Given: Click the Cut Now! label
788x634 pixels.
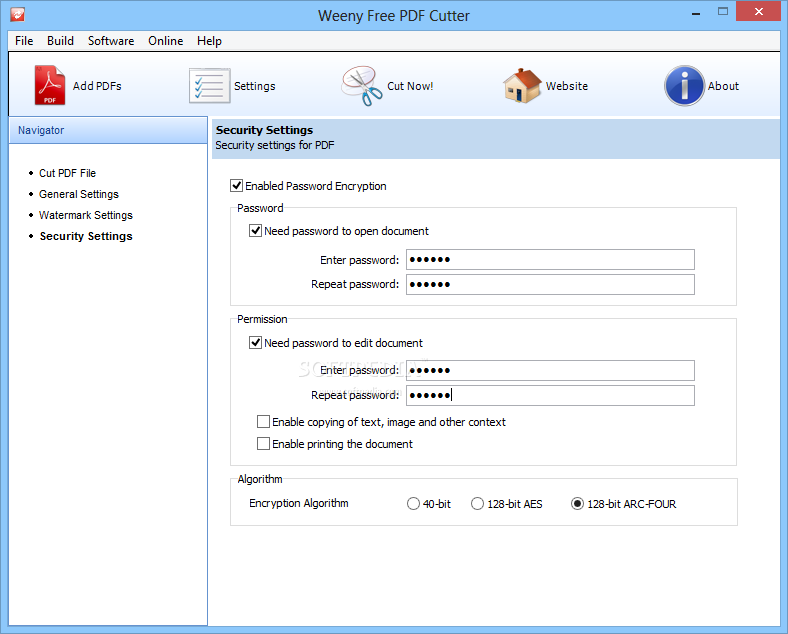Looking at the screenshot, I should pos(410,86).
